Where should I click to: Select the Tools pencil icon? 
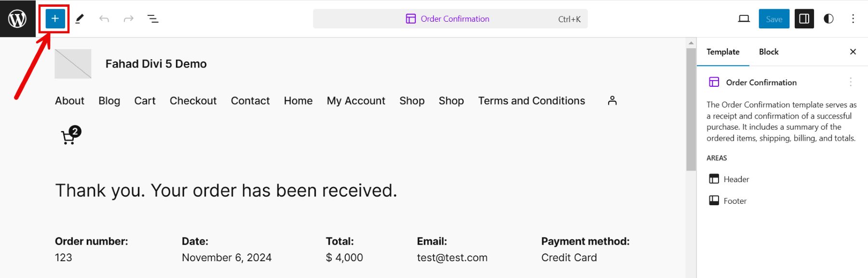80,19
